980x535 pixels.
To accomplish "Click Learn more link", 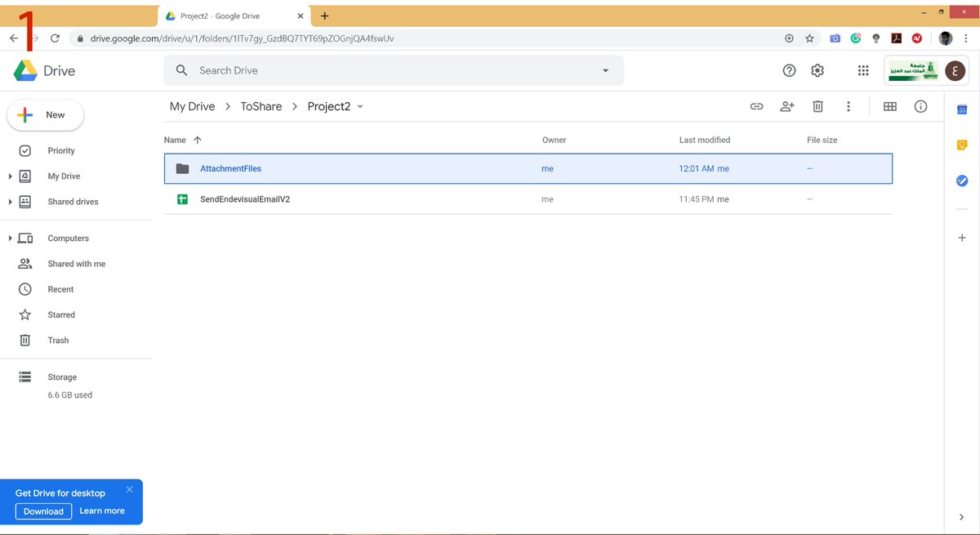I will (x=102, y=511).
